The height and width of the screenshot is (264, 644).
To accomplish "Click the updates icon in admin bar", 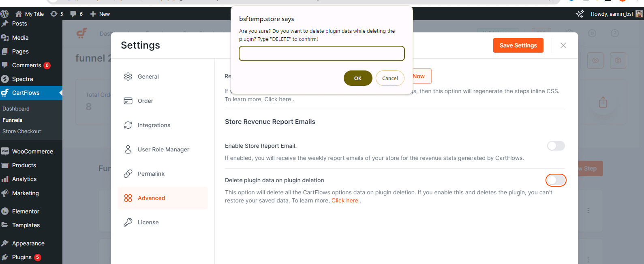I will click(53, 14).
